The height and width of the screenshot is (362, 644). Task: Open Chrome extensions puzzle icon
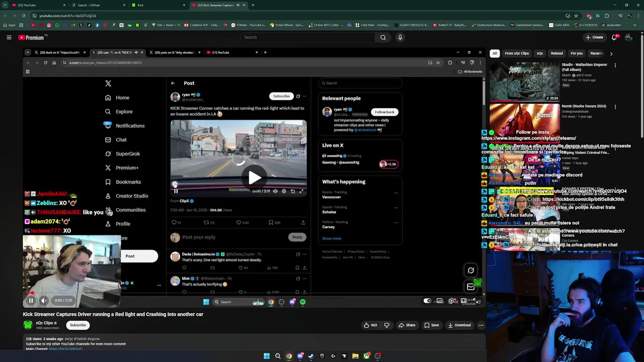pos(607,16)
